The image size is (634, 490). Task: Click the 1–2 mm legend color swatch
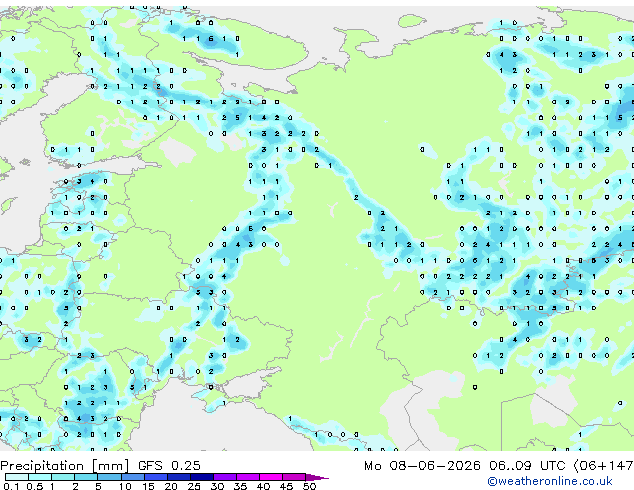pyautogui.click(x=63, y=477)
